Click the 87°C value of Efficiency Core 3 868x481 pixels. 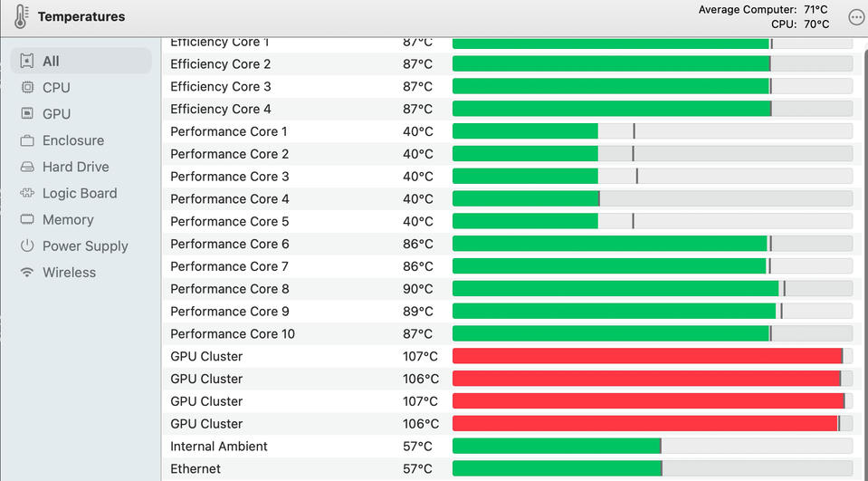click(418, 86)
